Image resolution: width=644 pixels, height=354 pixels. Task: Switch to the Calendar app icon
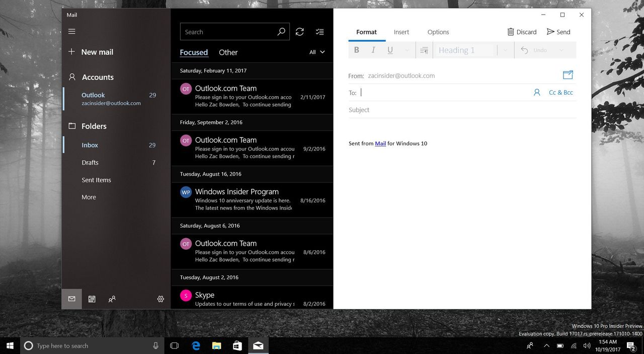coord(92,299)
